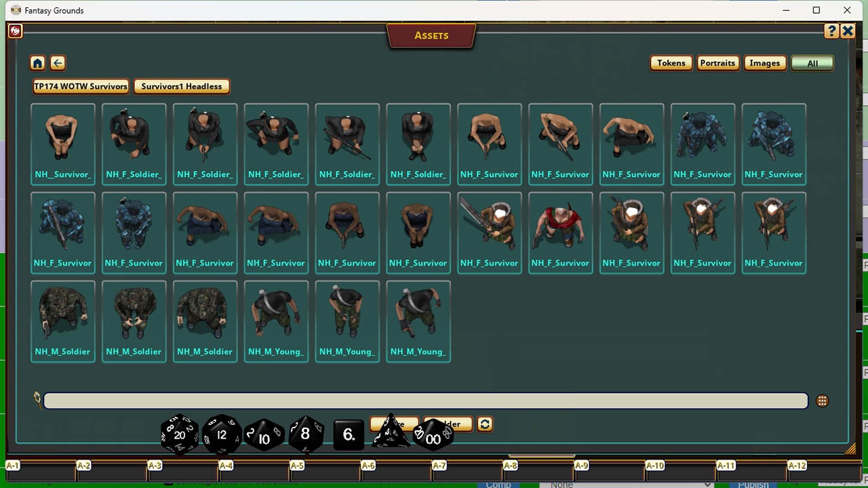Enable the Images filter
This screenshot has width=868, height=488.
[765, 62]
